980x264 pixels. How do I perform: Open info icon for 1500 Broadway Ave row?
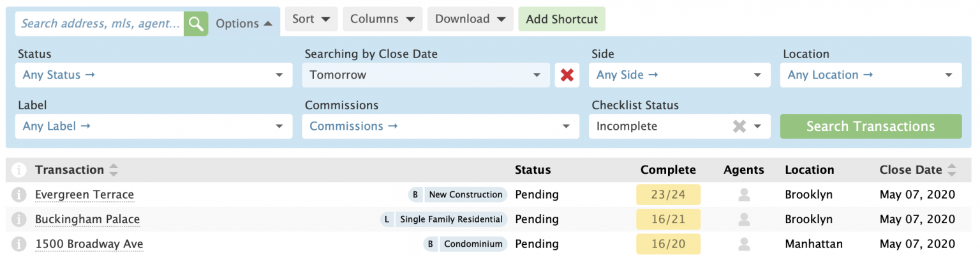[20, 244]
